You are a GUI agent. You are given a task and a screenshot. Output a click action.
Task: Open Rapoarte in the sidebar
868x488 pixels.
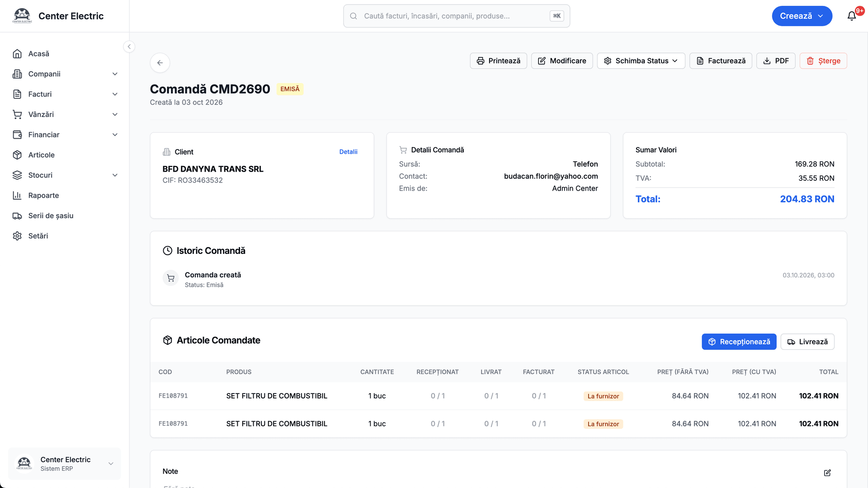click(65, 195)
